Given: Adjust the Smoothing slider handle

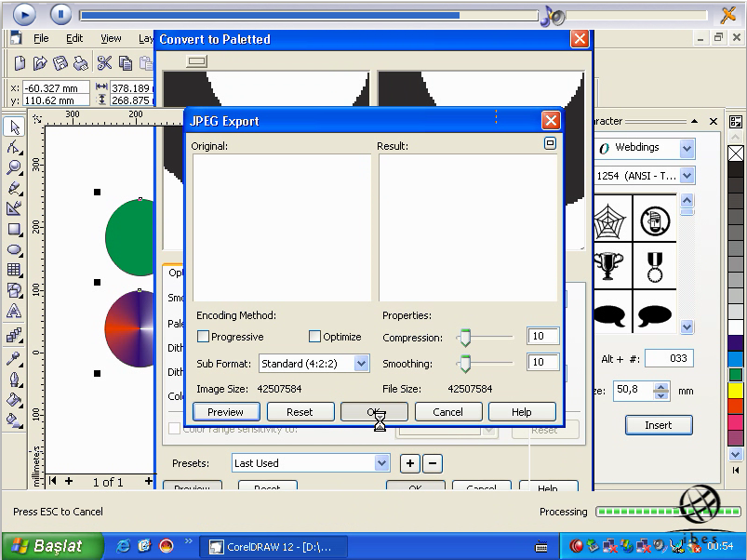Looking at the screenshot, I should [465, 364].
